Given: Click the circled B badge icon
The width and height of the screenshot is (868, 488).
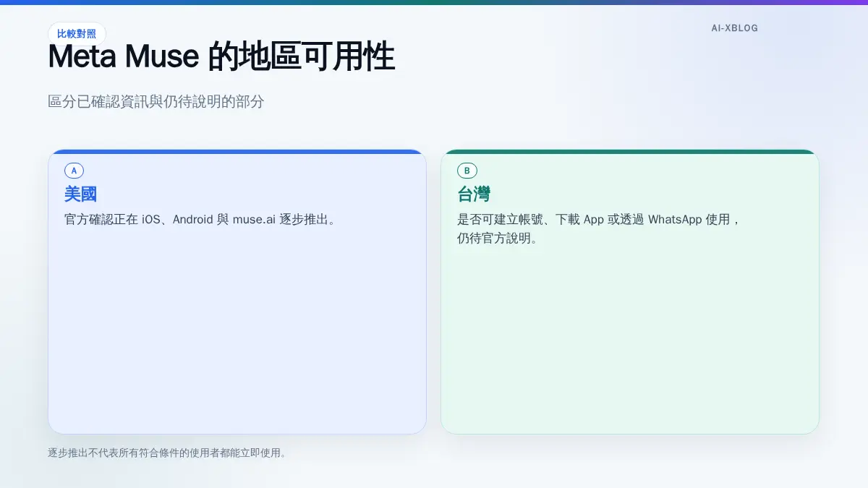Looking at the screenshot, I should click(x=467, y=171).
